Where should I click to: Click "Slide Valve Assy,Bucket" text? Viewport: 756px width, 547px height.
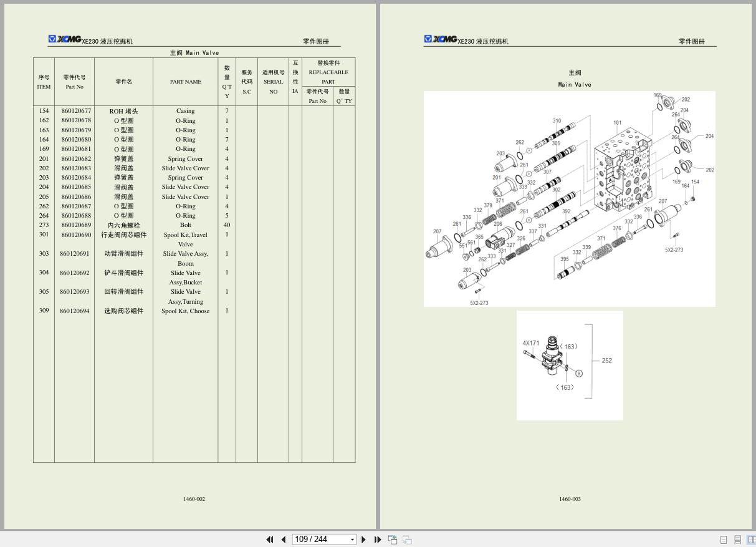coord(185,278)
